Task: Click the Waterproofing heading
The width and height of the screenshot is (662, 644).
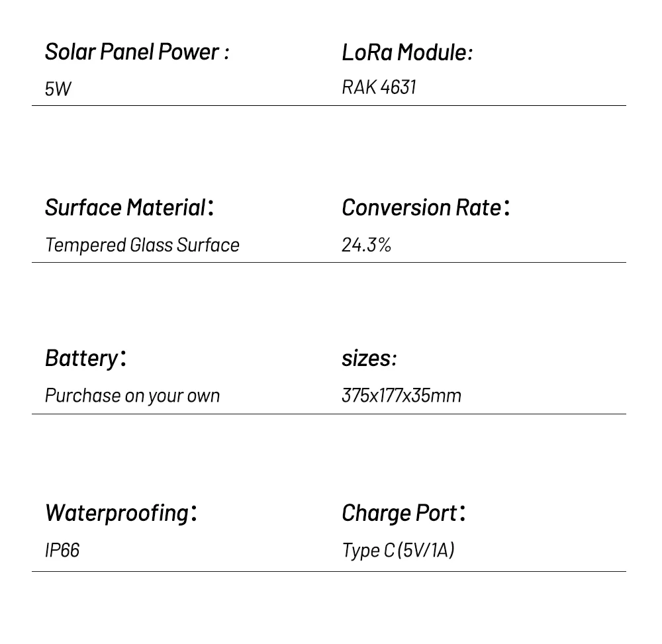Action: 120,514
